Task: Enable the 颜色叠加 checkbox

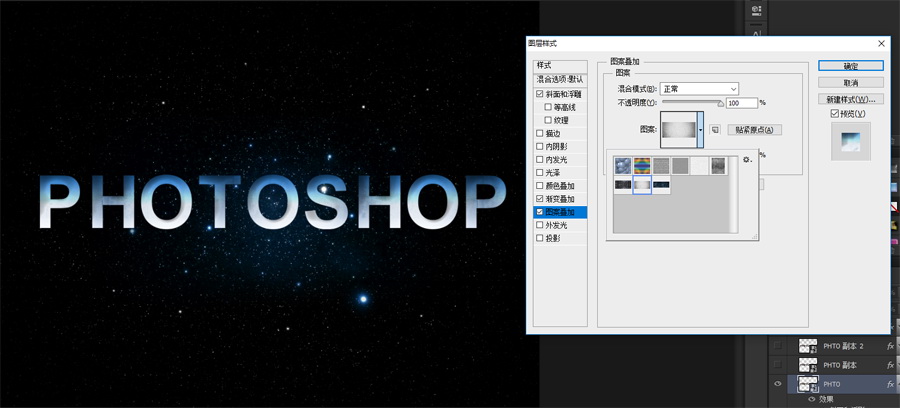Action: 539,186
